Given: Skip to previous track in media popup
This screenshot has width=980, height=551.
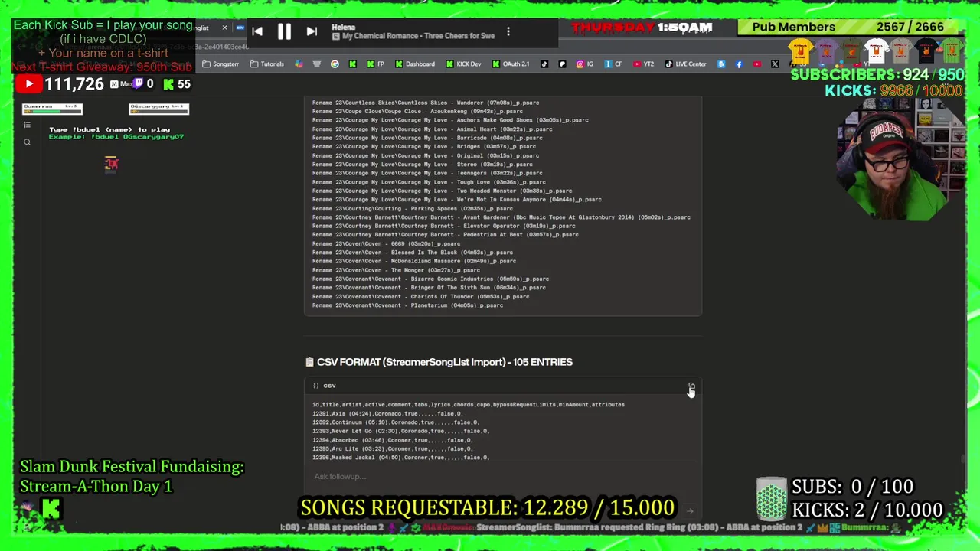Looking at the screenshot, I should point(257,31).
